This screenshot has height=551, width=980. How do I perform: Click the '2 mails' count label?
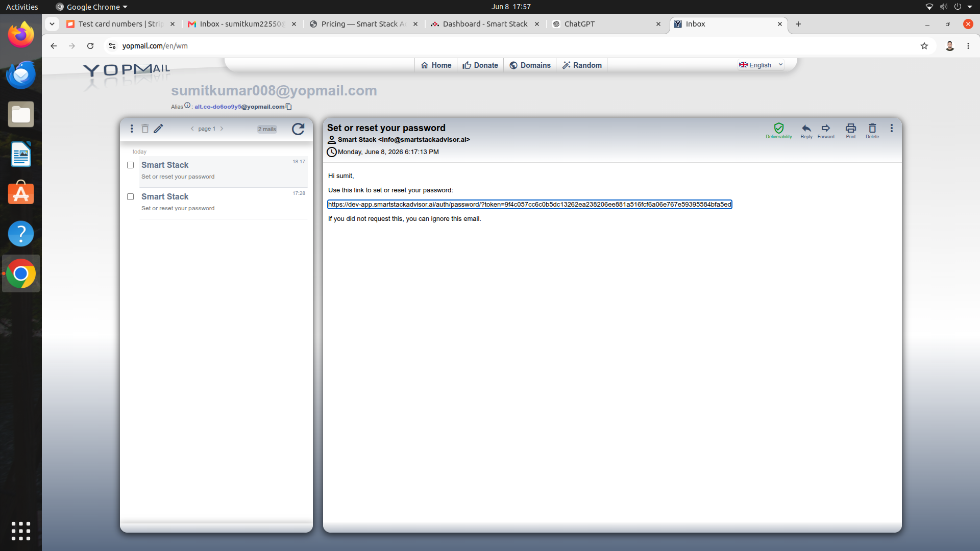pos(267,129)
